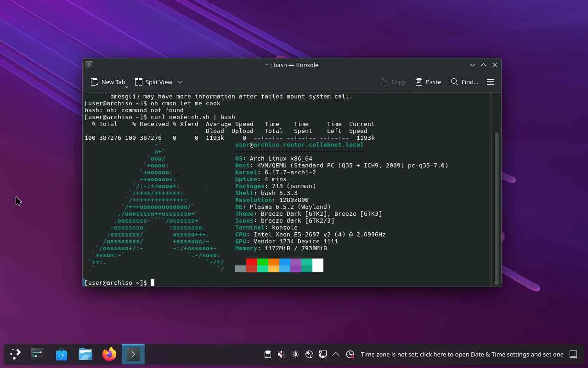Screen dimensions: 588x368
Task: Click the empty bash prompt on the last line
Action: coord(119,283)
